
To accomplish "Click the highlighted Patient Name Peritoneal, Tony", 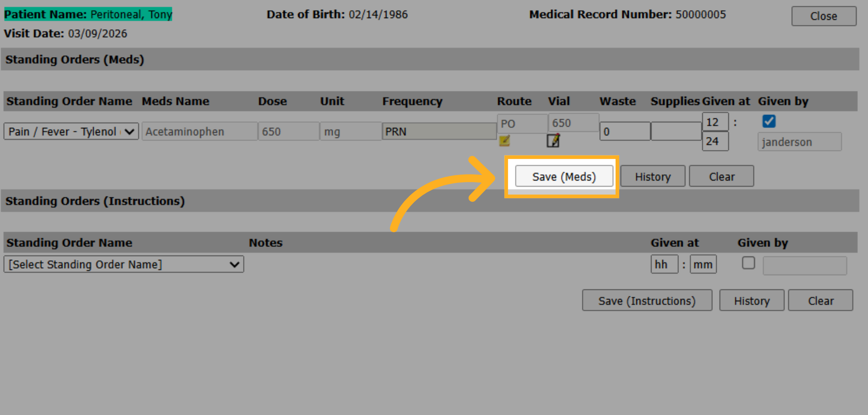I will (x=88, y=14).
